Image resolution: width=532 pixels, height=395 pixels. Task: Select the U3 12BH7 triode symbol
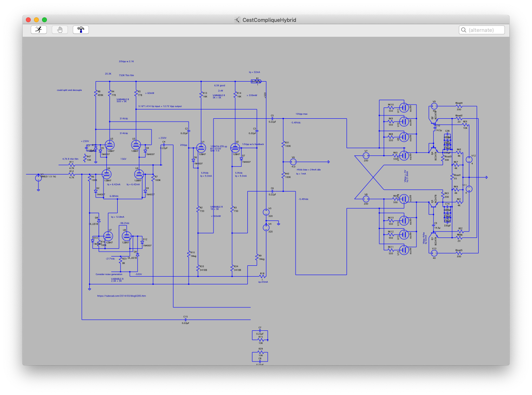[x=136, y=145]
